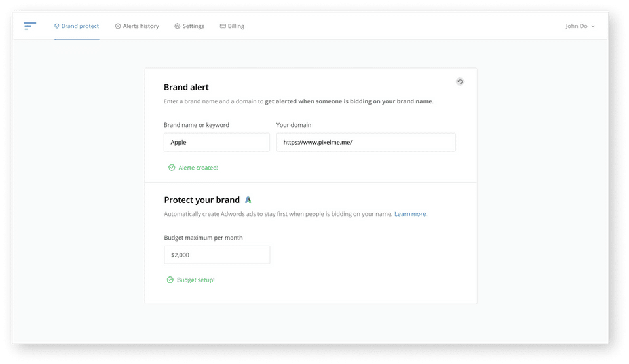This screenshot has height=364, width=629.
Task: Click the circular reset arrow icon
Action: click(460, 81)
